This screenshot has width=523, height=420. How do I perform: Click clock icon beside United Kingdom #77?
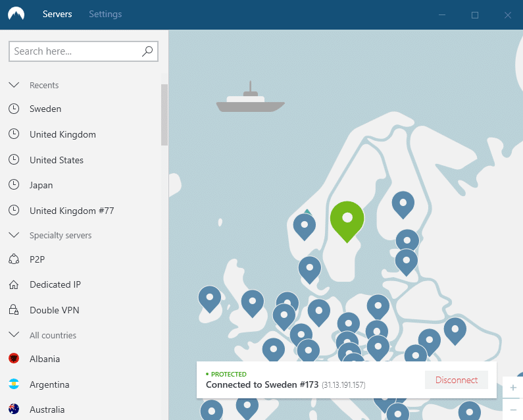point(14,211)
